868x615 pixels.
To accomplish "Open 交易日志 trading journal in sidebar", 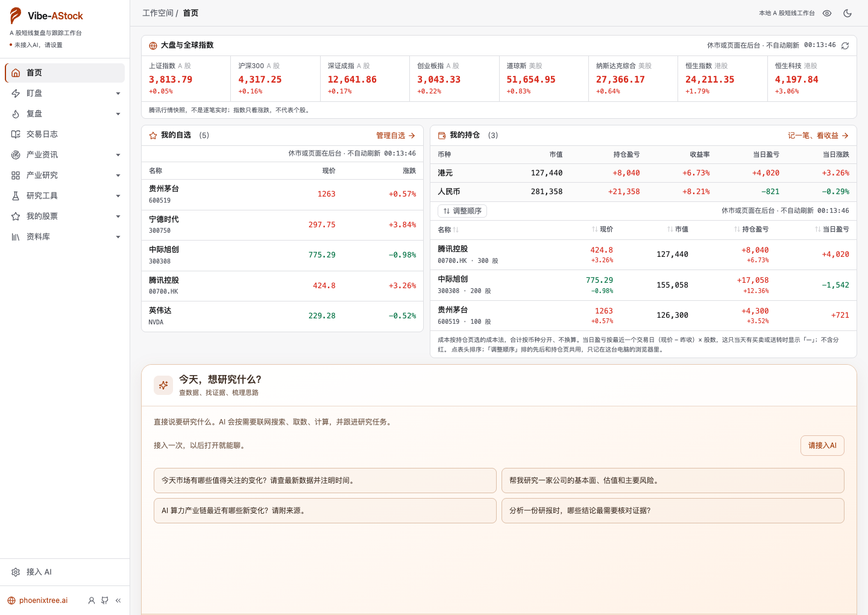I will tap(64, 134).
